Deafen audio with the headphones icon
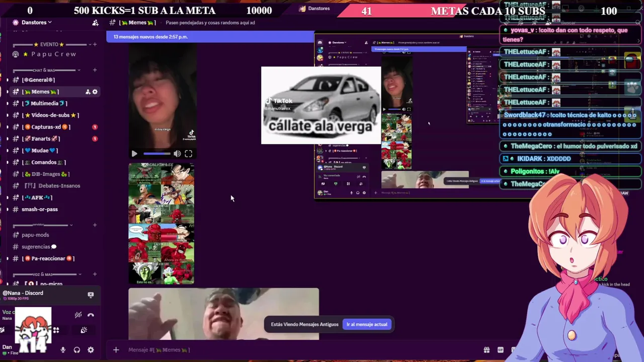Image resolution: width=644 pixels, height=362 pixels. (77, 350)
